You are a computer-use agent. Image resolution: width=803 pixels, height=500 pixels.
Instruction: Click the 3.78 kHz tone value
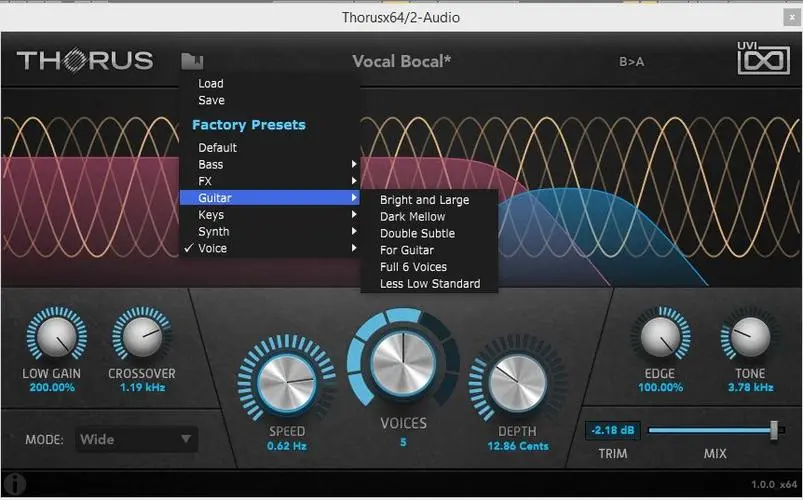coord(751,388)
